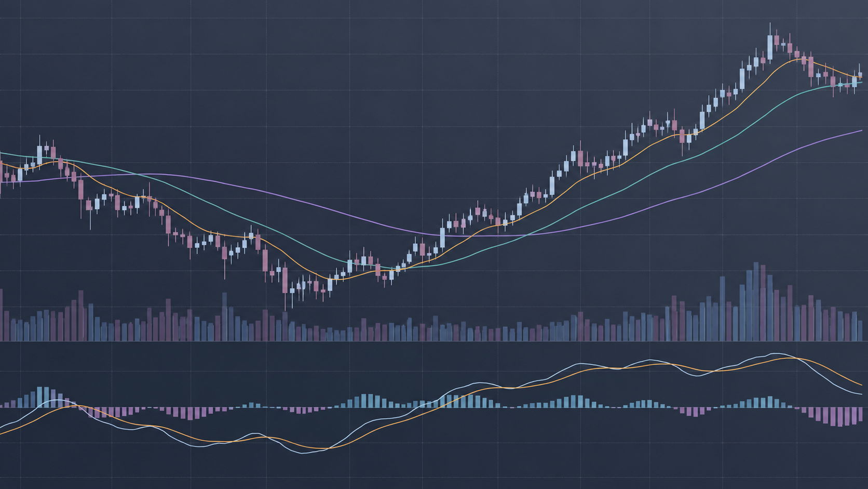Screen dimensions: 868x489
Task: Click the tallest volume bar on the right
Action: point(756,301)
